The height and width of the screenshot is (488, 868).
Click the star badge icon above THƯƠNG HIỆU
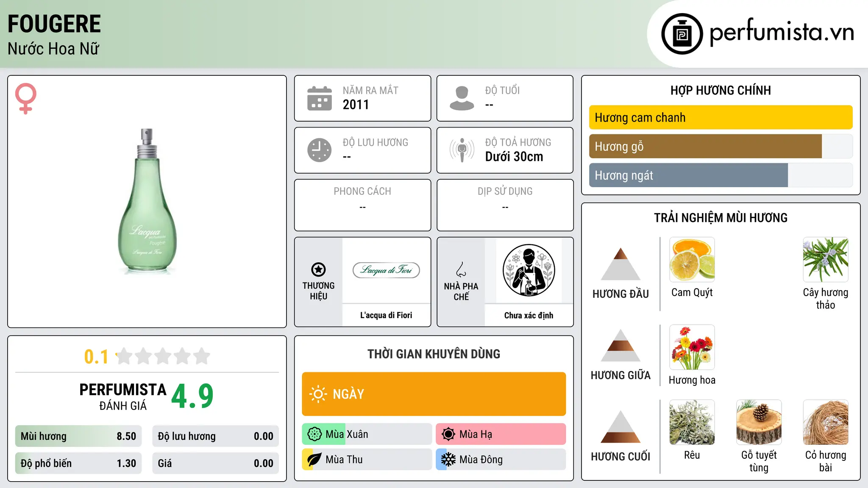pyautogui.click(x=318, y=269)
